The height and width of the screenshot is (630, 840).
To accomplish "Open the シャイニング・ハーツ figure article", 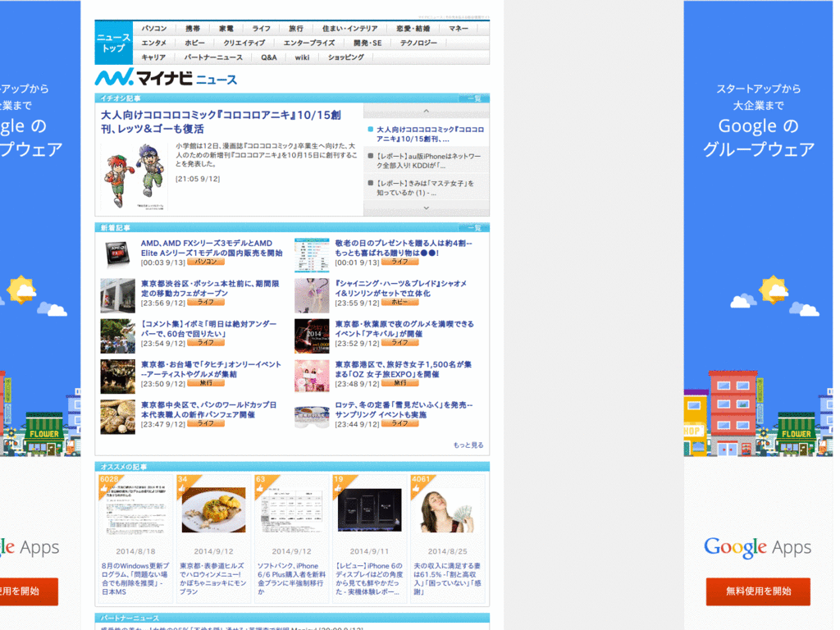I will tap(400, 288).
